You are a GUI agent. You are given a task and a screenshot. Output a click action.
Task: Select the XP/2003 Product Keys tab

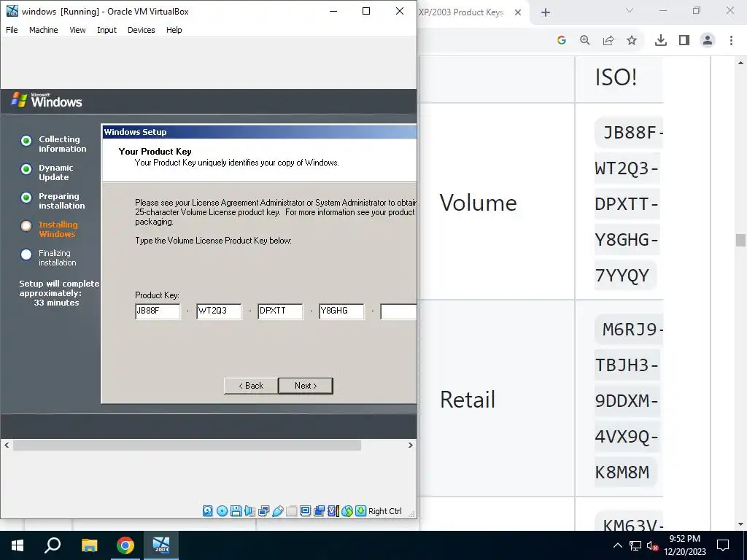(x=461, y=12)
